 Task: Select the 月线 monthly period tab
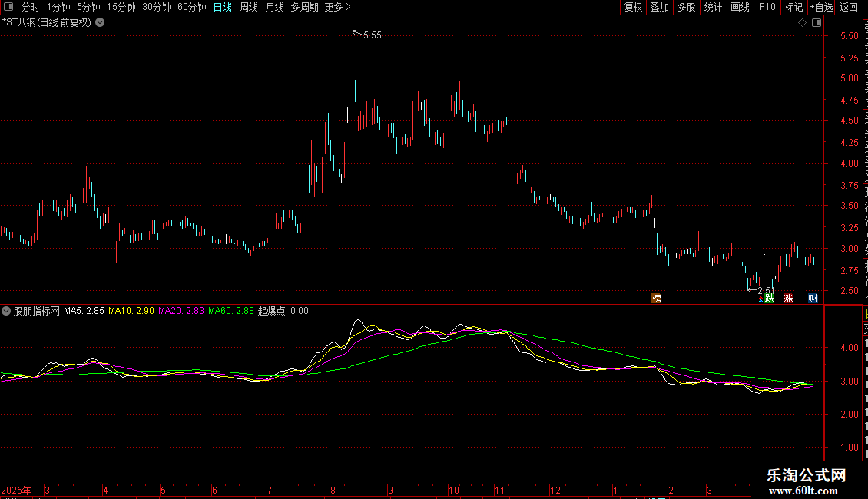coord(274,7)
